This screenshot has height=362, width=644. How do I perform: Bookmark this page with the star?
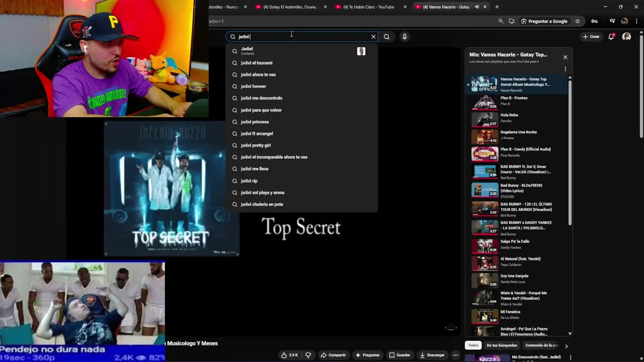click(x=578, y=21)
